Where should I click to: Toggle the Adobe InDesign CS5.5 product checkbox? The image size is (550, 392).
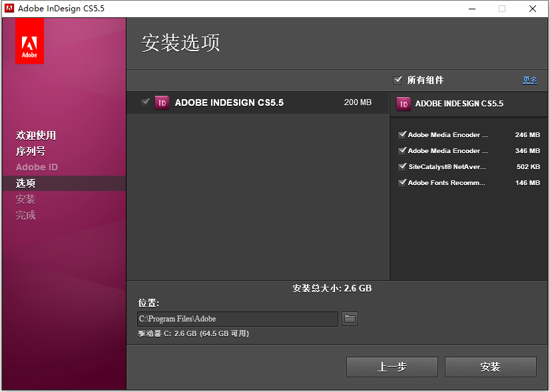[x=145, y=102]
